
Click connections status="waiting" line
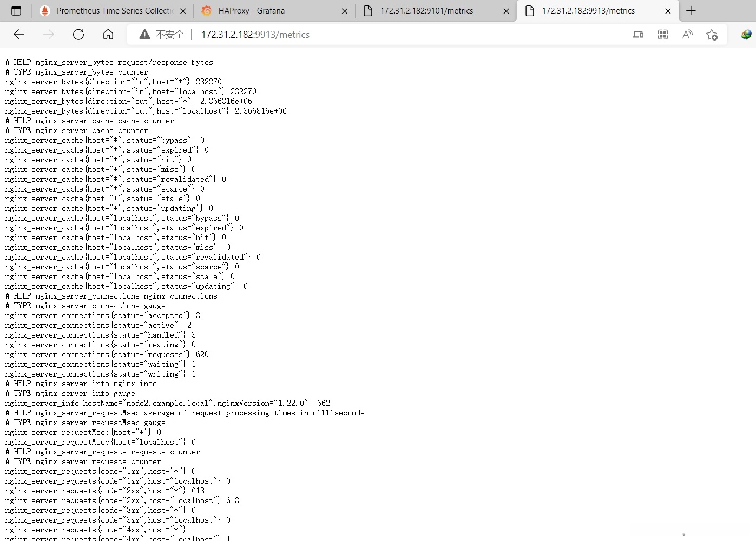tap(101, 364)
